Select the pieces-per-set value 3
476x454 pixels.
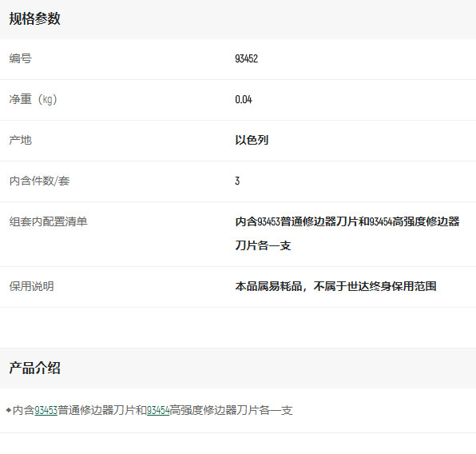click(x=237, y=181)
